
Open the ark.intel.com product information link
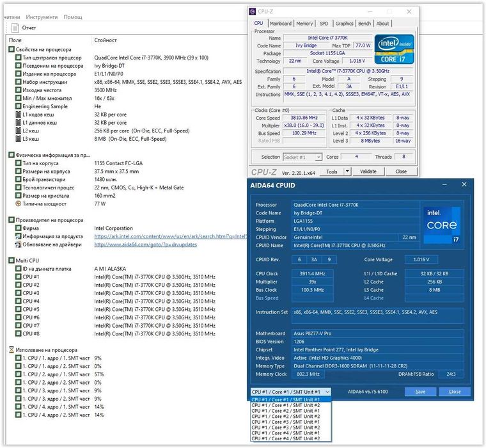[x=171, y=236]
